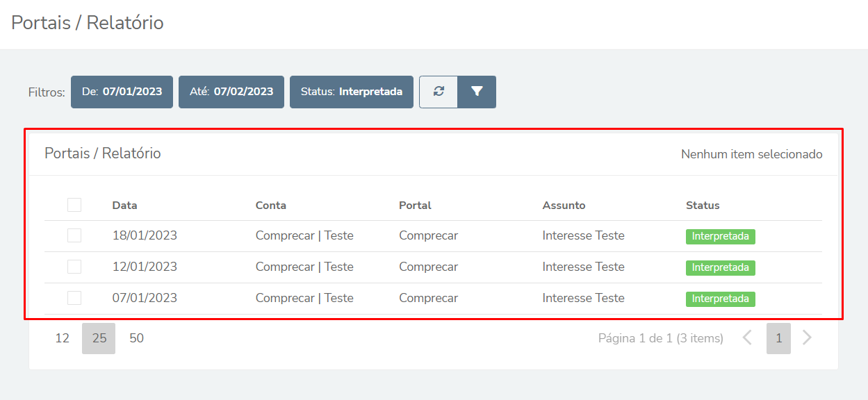Click Portal cell Comprecar in 18/01/2023 row
This screenshot has height=400, width=868.
(x=428, y=235)
